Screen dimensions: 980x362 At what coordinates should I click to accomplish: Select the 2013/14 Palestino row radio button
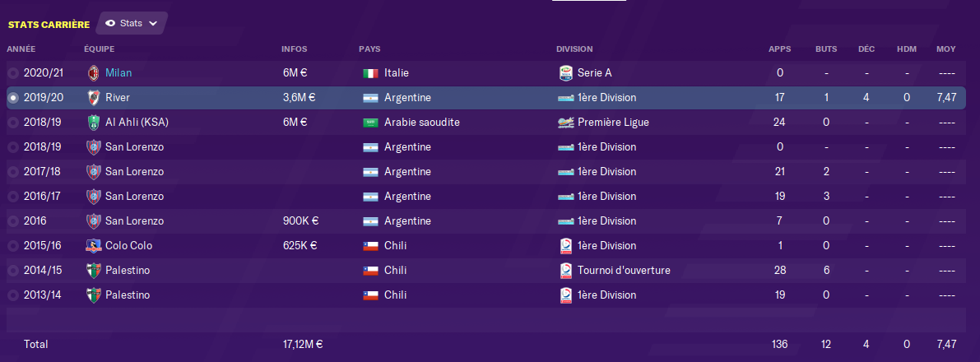12,295
